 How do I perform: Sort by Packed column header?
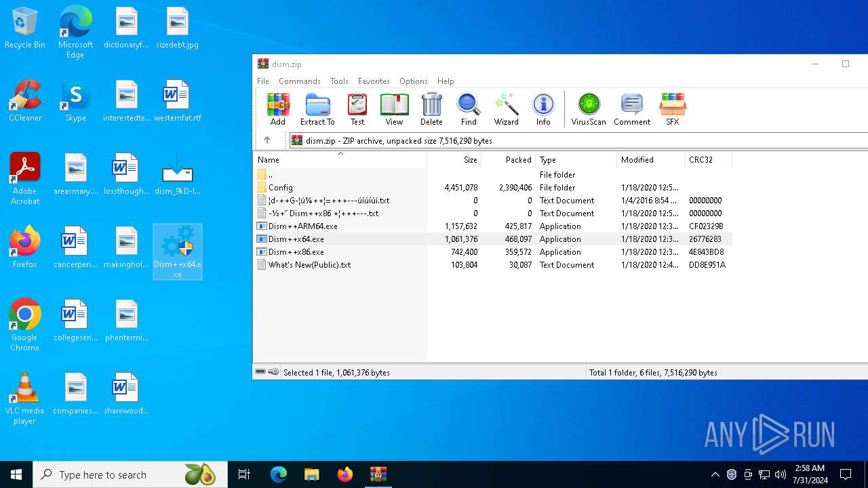[x=509, y=160]
